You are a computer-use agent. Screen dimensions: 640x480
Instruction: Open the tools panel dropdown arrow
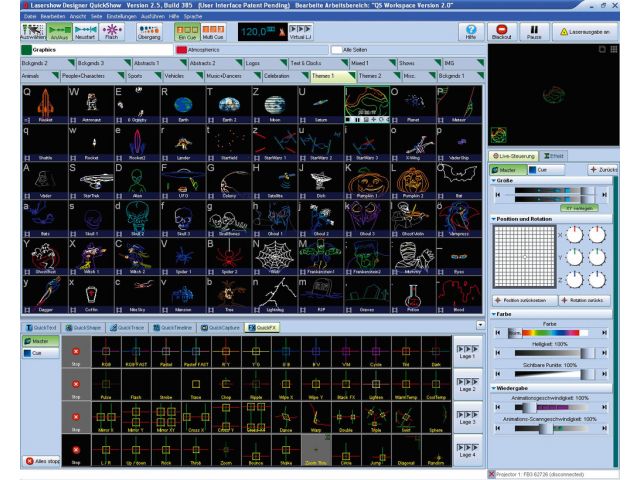tap(480, 325)
